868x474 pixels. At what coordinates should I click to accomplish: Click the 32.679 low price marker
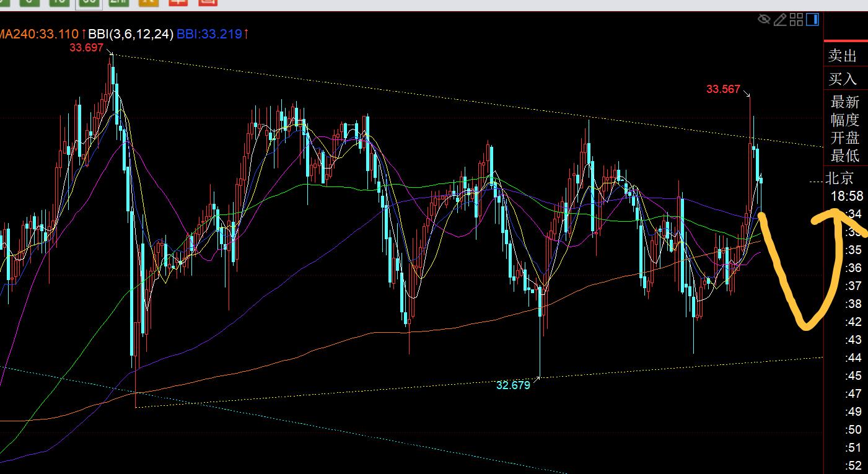pyautogui.click(x=513, y=385)
